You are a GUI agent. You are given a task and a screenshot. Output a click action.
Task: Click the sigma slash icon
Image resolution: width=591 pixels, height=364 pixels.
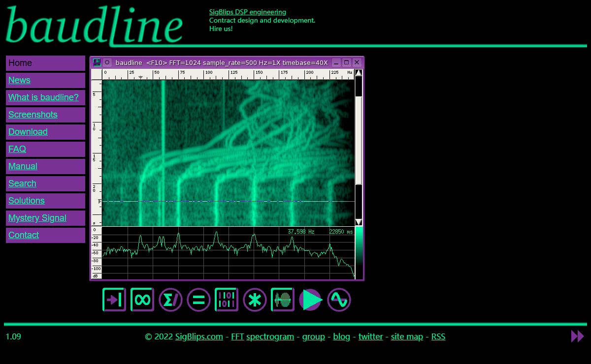[170, 300]
